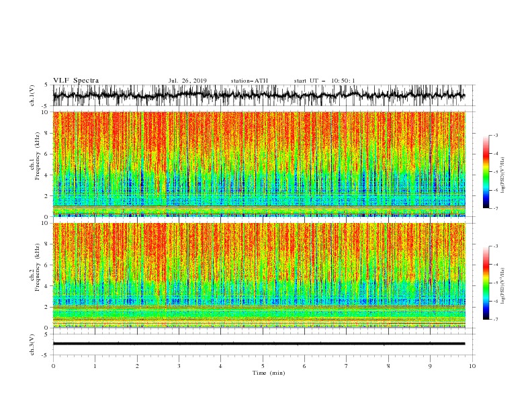This screenshot has width=532, height=411.
Task: Click the log(PSD) label beside ch.2 color bar
Action: tap(503, 286)
